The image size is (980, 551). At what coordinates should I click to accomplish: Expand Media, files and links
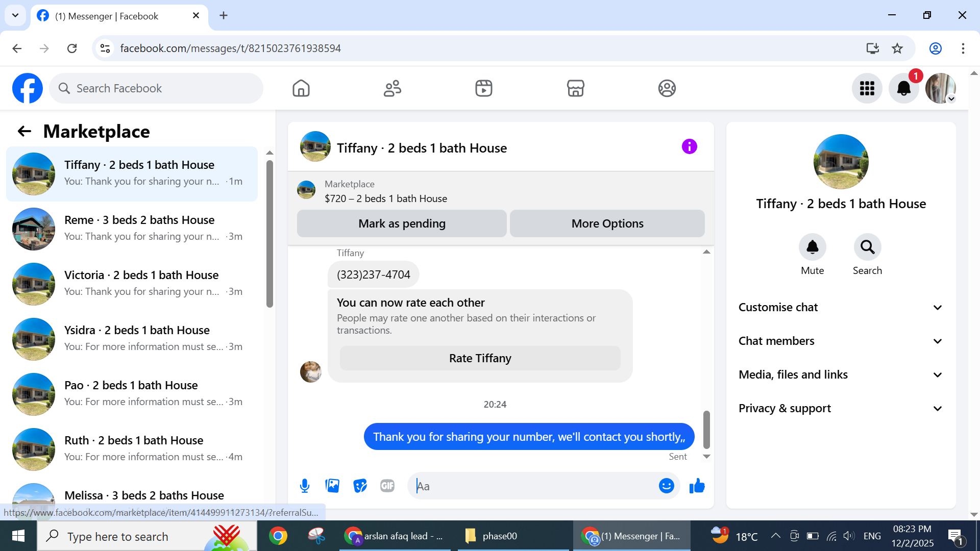click(840, 374)
